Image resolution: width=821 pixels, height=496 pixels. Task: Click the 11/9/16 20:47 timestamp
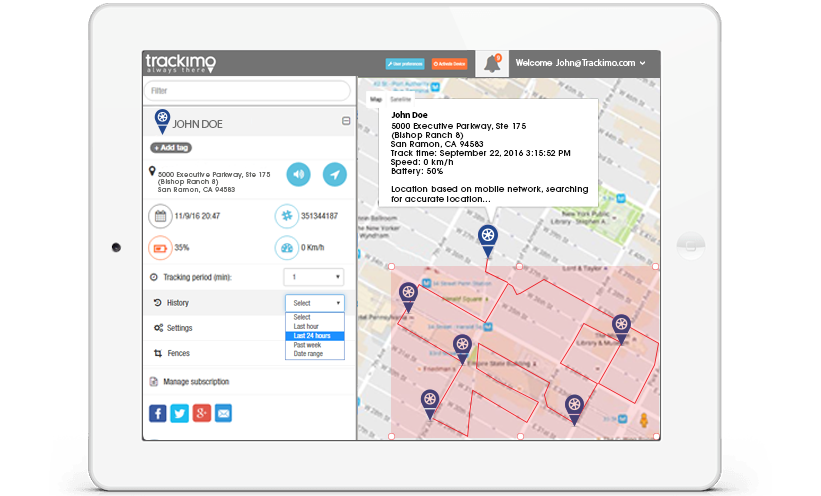tap(197, 216)
